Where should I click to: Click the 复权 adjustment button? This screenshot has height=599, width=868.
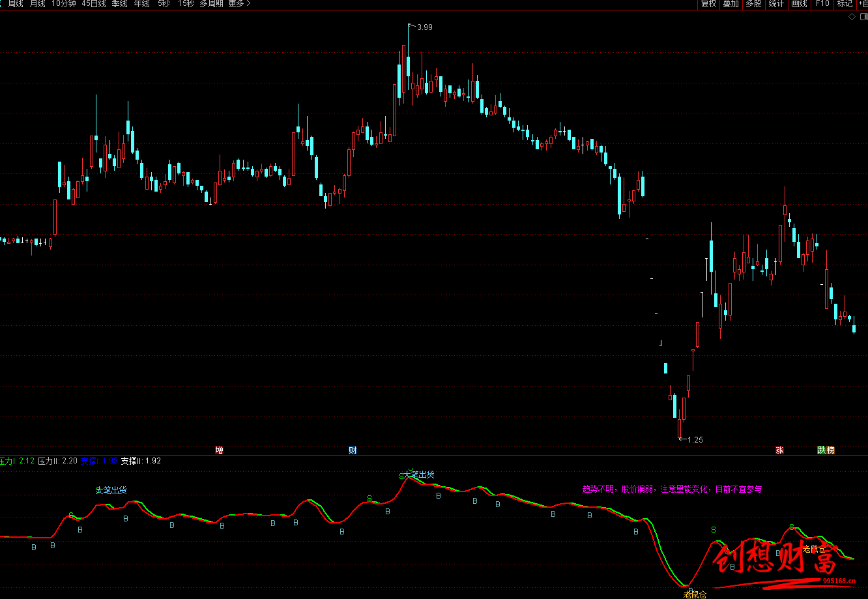(708, 4)
